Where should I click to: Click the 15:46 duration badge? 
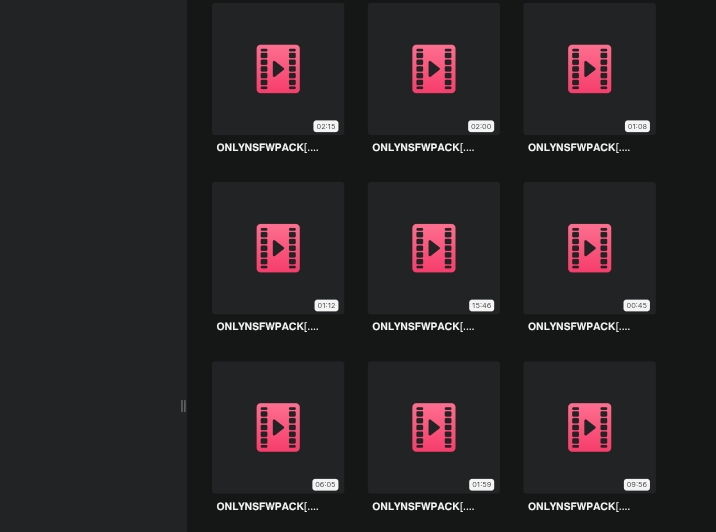pyautogui.click(x=481, y=306)
